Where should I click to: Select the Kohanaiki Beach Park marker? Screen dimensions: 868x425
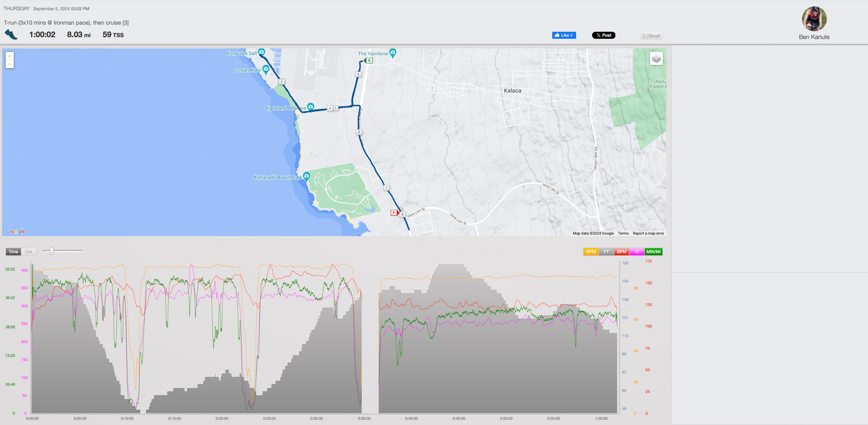(x=306, y=176)
